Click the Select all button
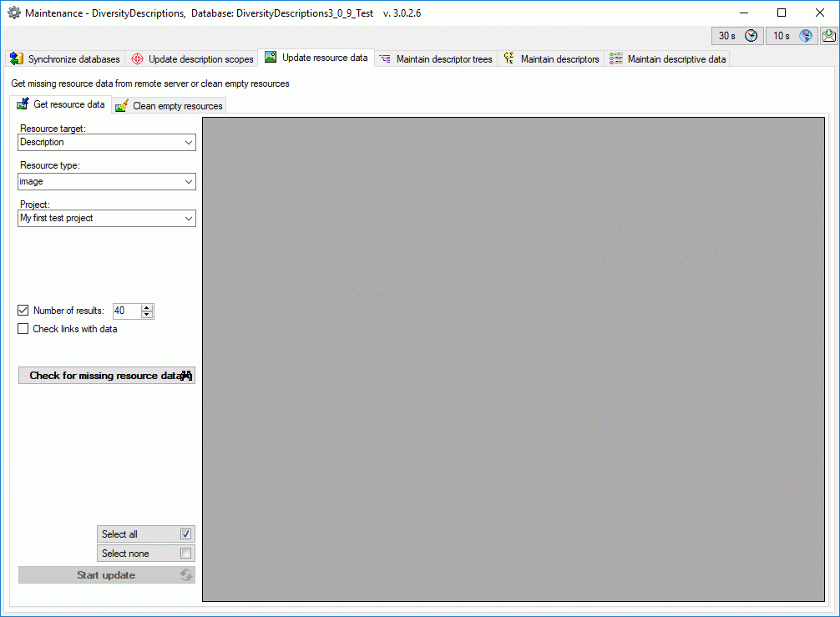 coord(146,534)
